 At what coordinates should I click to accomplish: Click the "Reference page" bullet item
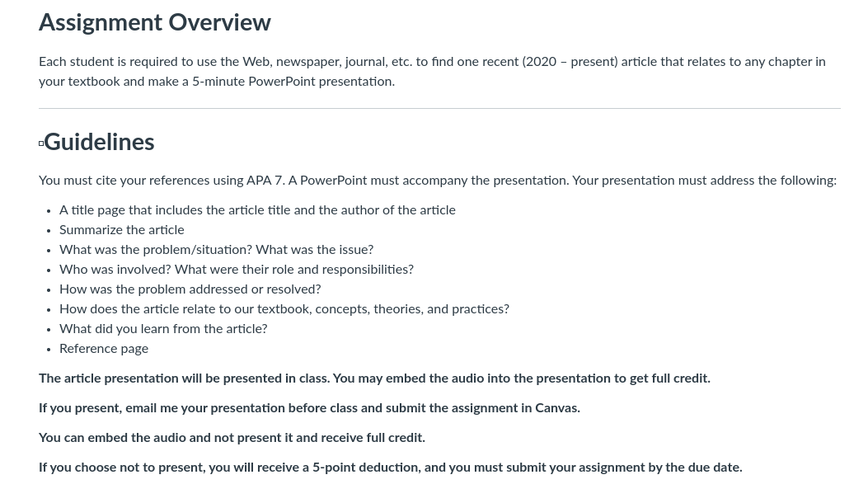coord(104,349)
